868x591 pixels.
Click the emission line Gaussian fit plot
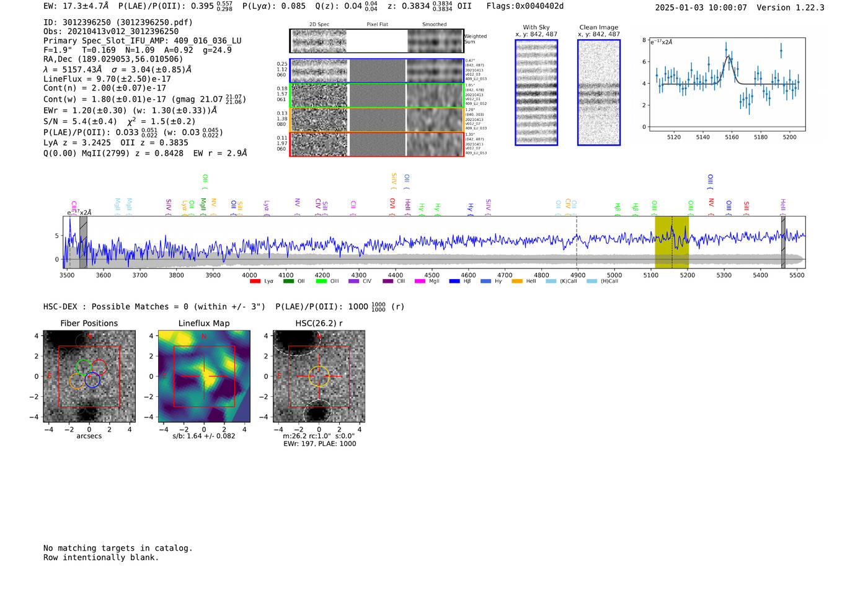coord(727,85)
